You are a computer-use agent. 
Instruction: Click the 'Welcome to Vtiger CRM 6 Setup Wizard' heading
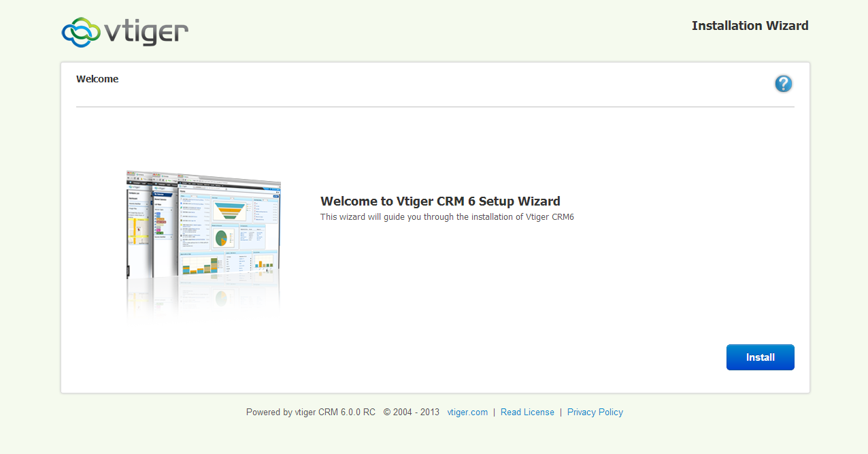[440, 201]
